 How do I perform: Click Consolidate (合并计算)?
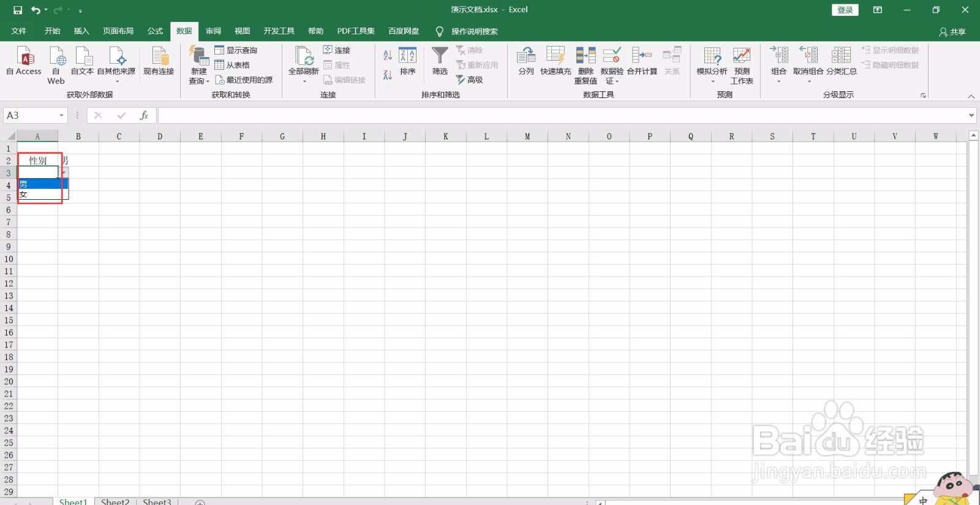point(642,61)
